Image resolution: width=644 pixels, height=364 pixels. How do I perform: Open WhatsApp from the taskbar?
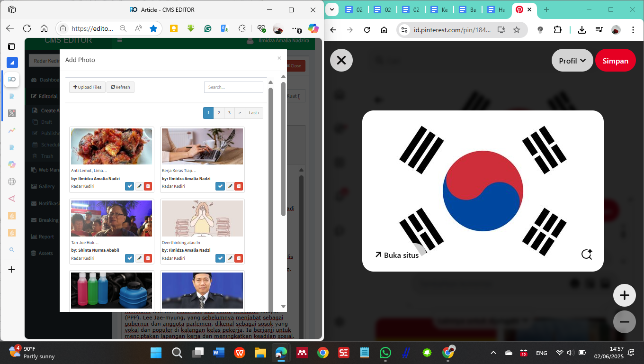point(385,353)
